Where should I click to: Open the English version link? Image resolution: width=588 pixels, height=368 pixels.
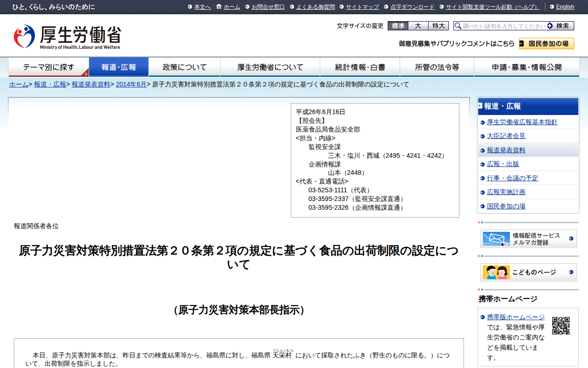(x=565, y=7)
